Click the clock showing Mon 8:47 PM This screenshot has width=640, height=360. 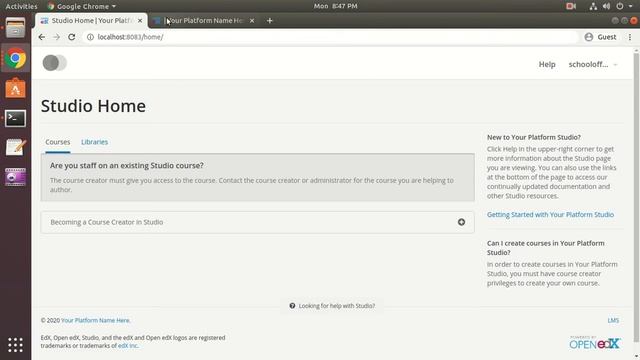[x=336, y=6]
